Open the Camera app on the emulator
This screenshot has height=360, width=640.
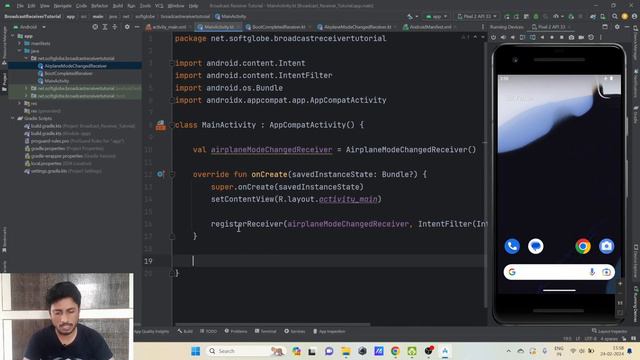[x=607, y=246]
